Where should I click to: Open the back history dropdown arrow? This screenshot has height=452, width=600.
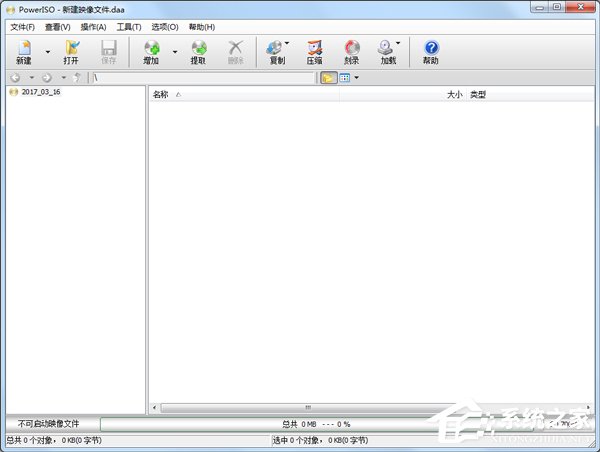coord(32,78)
